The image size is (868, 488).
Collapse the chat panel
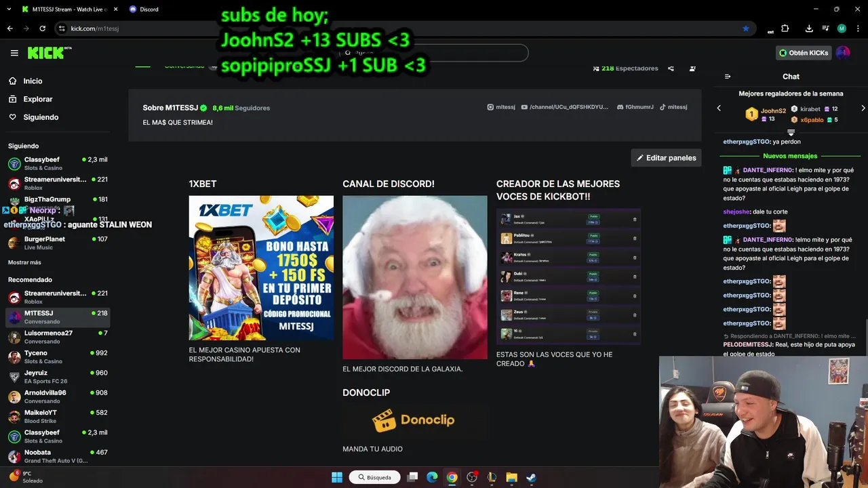point(728,77)
